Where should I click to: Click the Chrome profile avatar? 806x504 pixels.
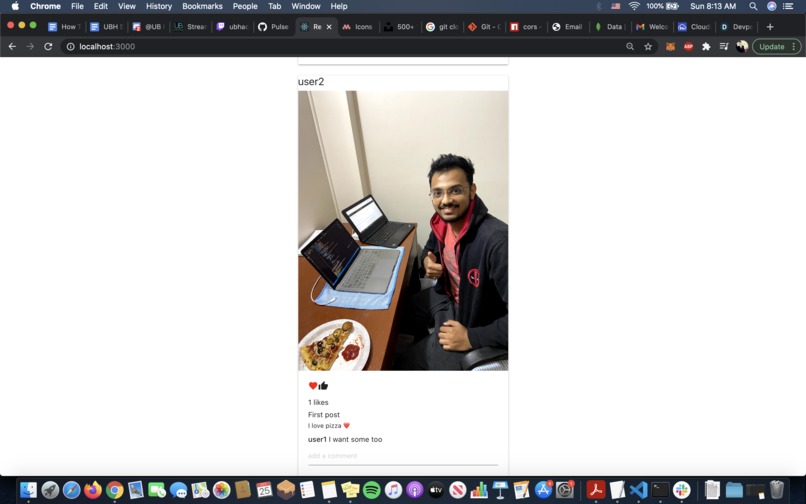pos(742,46)
